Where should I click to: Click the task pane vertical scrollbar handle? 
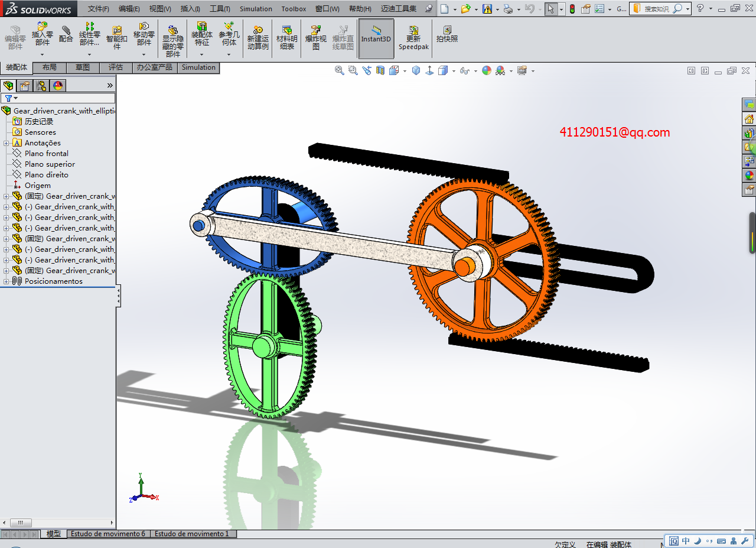tap(752, 233)
